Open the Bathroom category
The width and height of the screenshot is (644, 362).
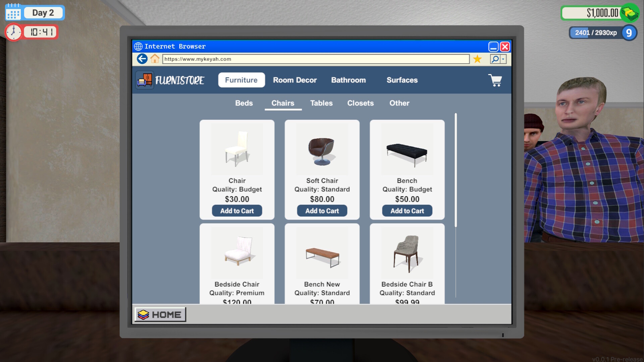click(x=348, y=80)
